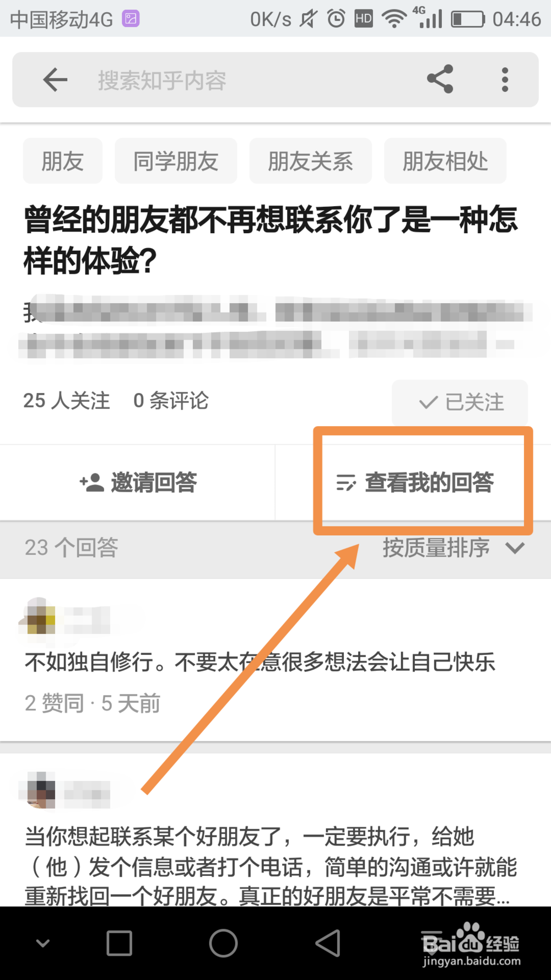The width and height of the screenshot is (551, 980).
Task: Open the 0 条评论 comments link
Action: pyautogui.click(x=171, y=401)
